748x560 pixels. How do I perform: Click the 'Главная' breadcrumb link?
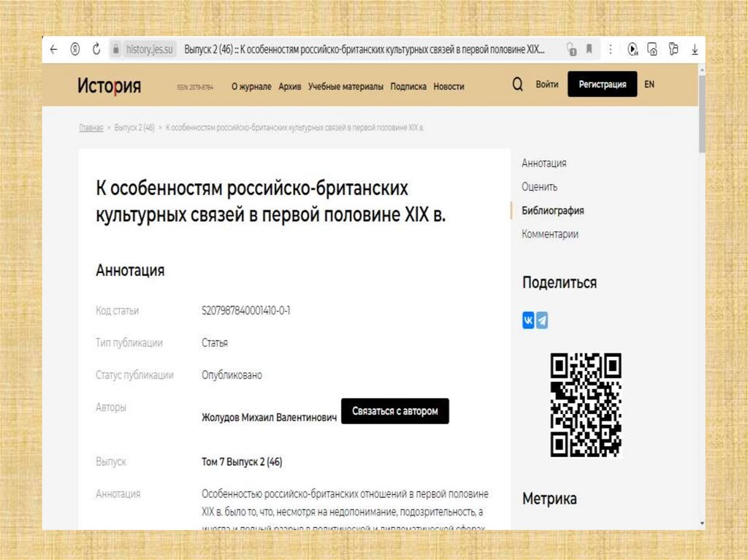(91, 128)
